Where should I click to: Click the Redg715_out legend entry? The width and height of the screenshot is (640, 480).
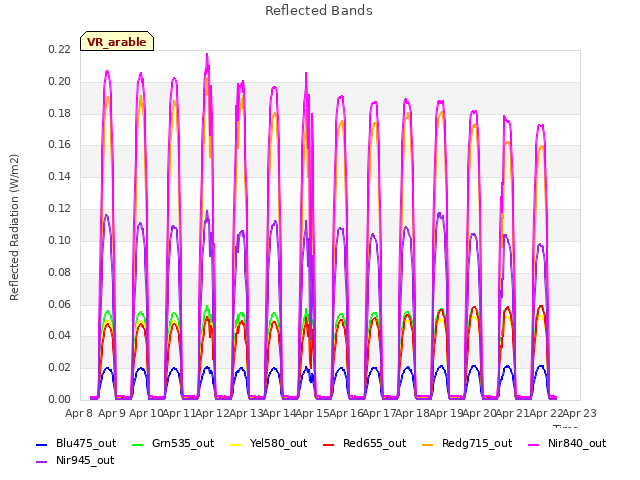[467, 443]
